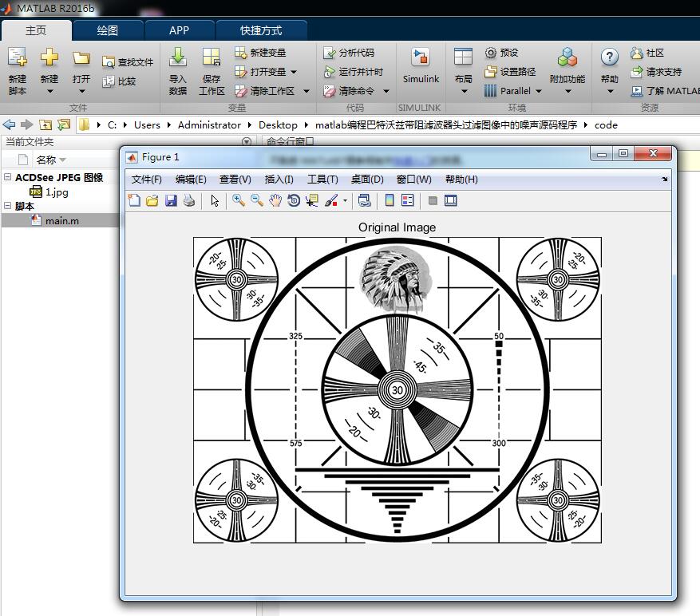Click the Layout (布局) icon
700x616 pixels.
(463, 57)
